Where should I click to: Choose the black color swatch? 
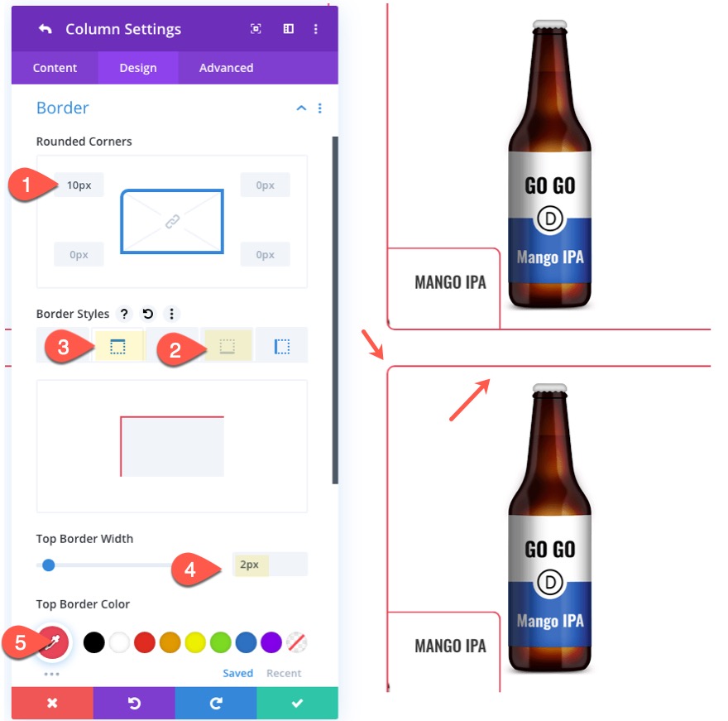click(93, 642)
